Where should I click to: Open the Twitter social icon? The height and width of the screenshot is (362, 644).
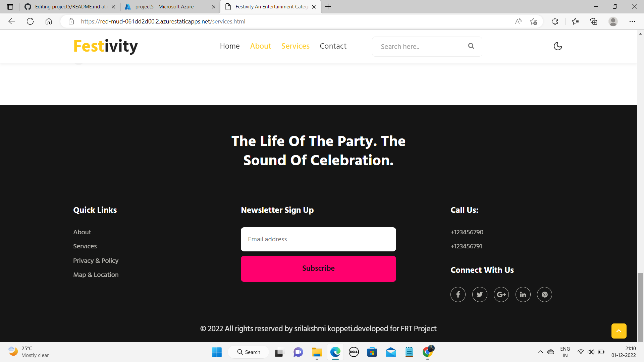pos(480,295)
